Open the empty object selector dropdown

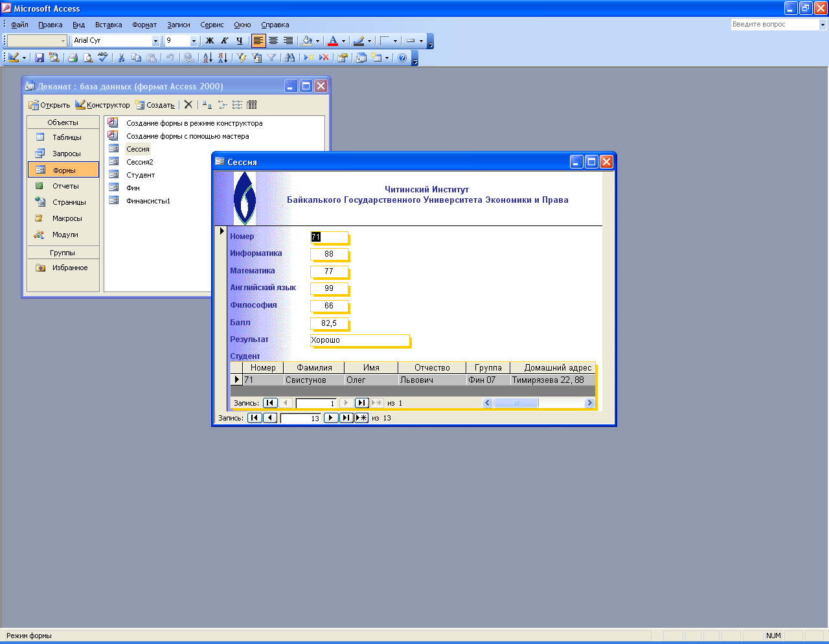pos(63,41)
